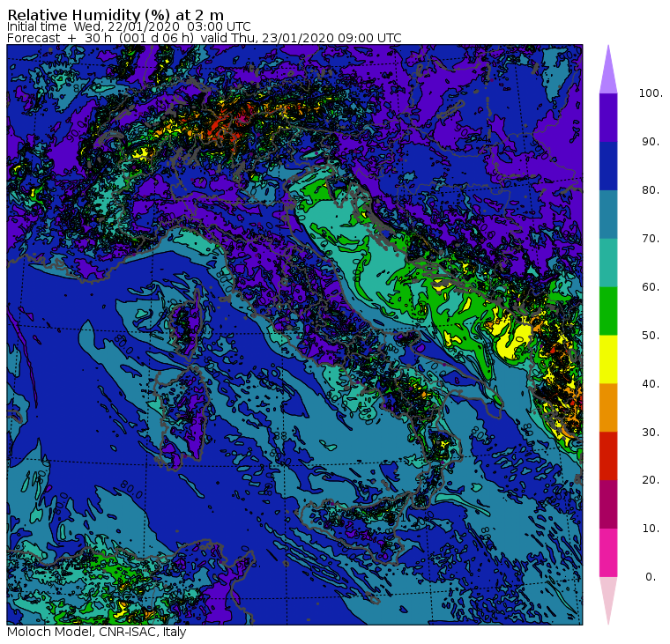Select the 50-60 green legend band
This screenshot has width=670, height=644.
coord(608,311)
